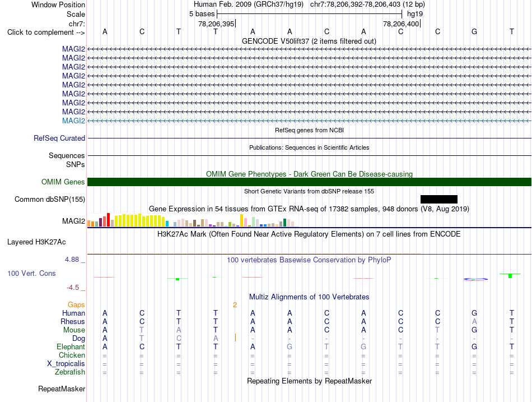
Task: Click 'Human Feb. 2009 (GRCh37/hg19)' text
Action: pos(248,4)
